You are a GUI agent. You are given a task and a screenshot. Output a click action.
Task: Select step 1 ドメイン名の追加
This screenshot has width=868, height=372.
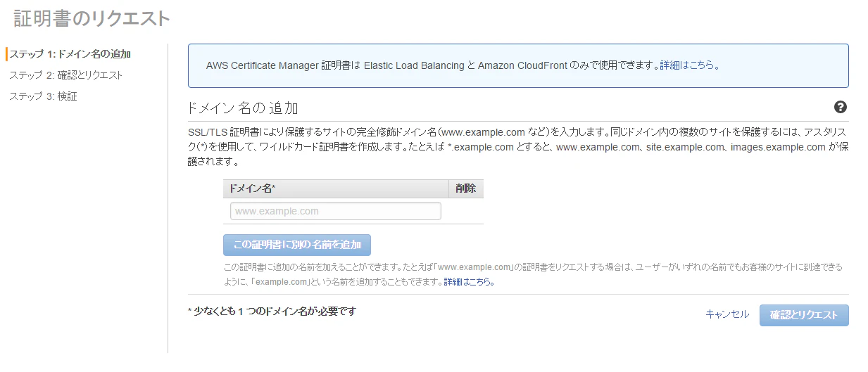[x=70, y=54]
